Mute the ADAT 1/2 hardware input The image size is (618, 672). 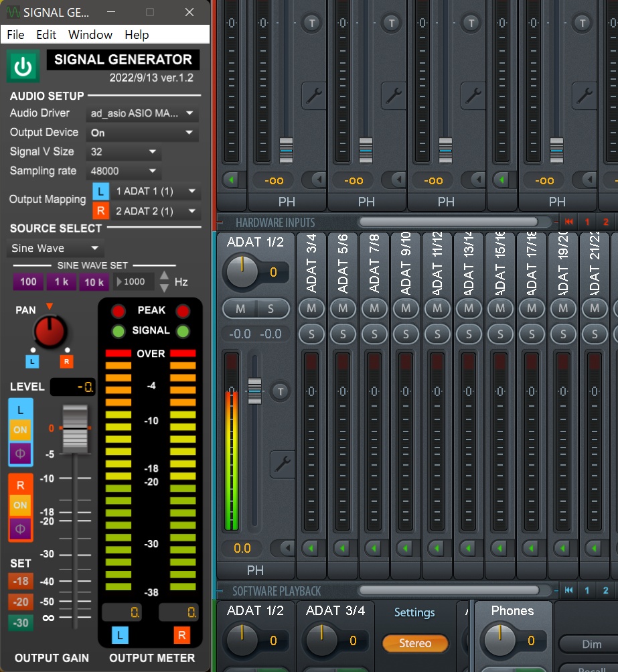click(x=240, y=309)
